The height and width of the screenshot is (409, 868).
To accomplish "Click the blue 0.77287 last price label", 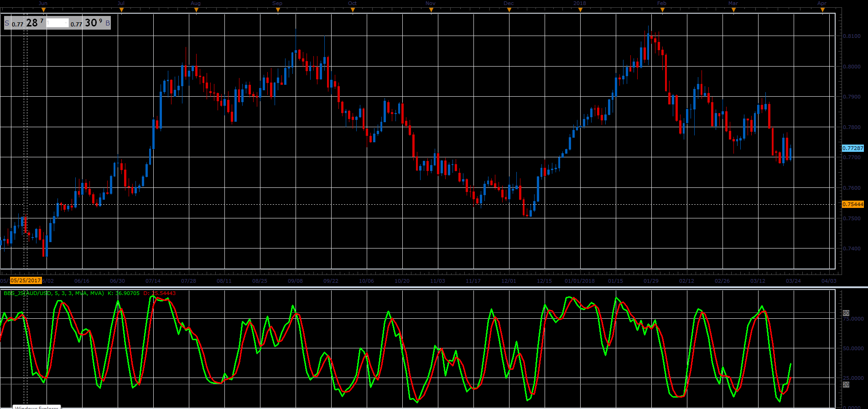I will coord(852,148).
